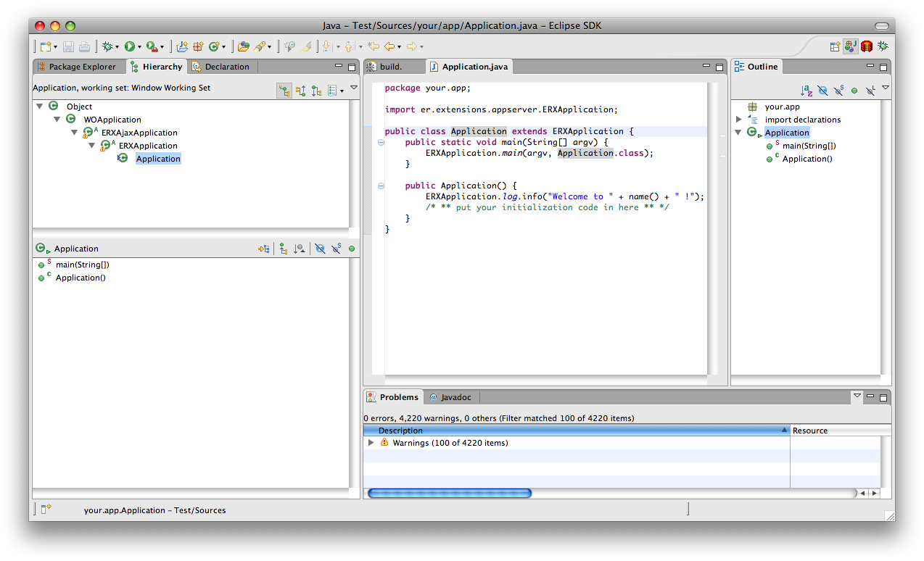This screenshot has width=924, height=561.
Task: Select ERXAjaxApplication in the Hierarchy tree
Action: pos(139,133)
